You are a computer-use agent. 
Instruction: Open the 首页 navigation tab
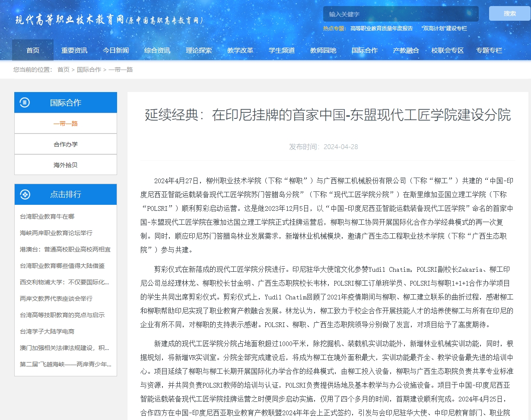click(x=33, y=50)
